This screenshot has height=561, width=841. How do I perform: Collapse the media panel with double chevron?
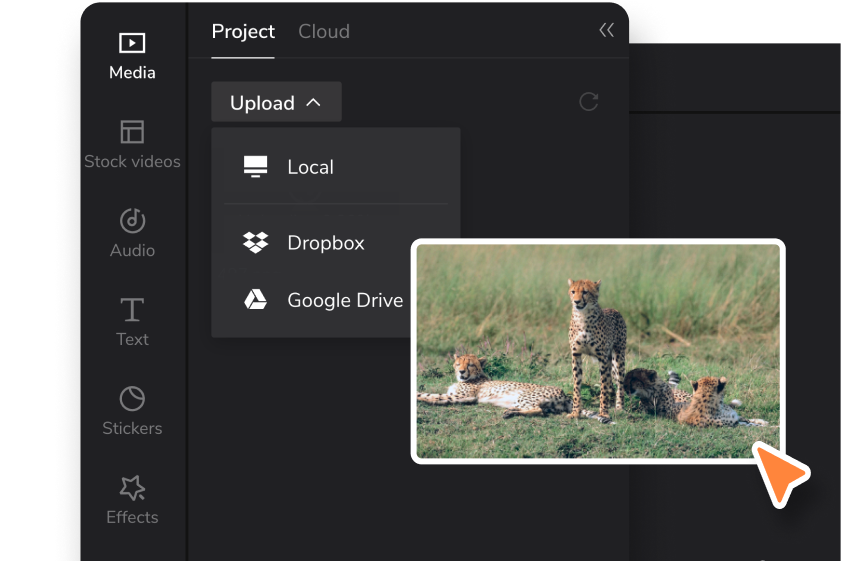[x=606, y=31]
